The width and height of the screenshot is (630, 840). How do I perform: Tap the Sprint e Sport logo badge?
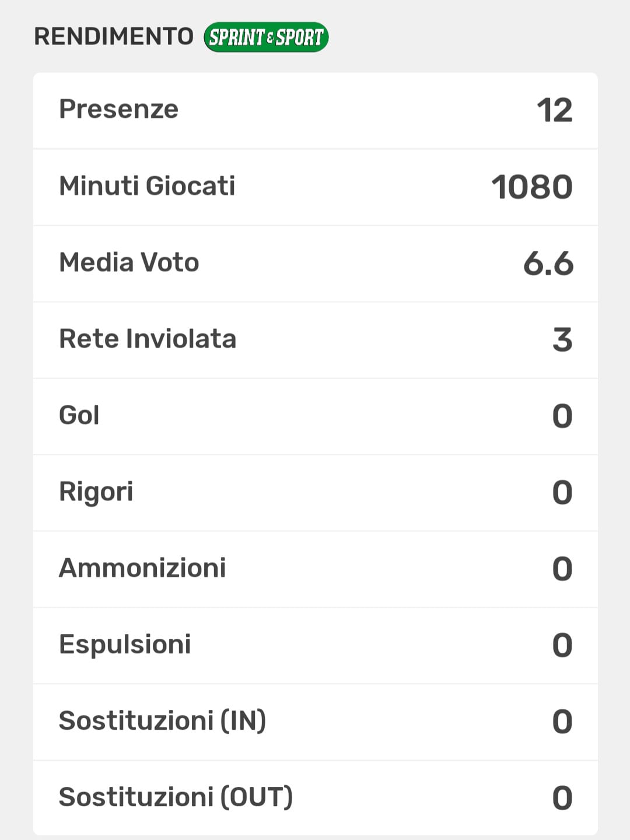[266, 37]
